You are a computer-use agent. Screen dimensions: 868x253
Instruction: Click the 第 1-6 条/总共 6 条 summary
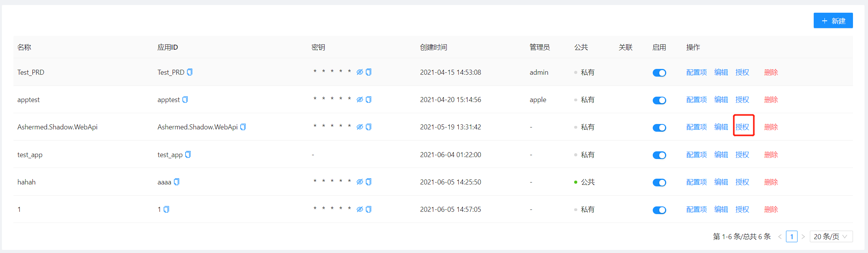point(742,236)
